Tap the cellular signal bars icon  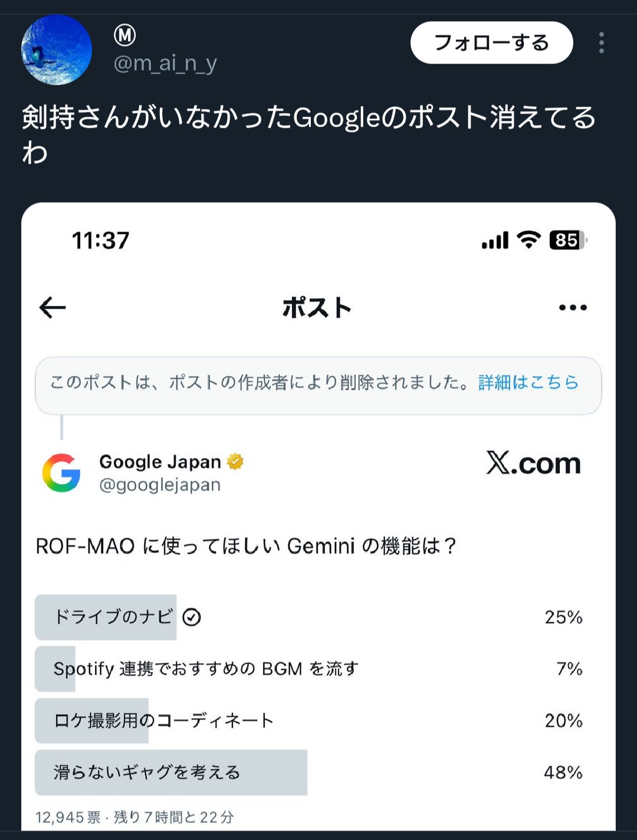(495, 241)
